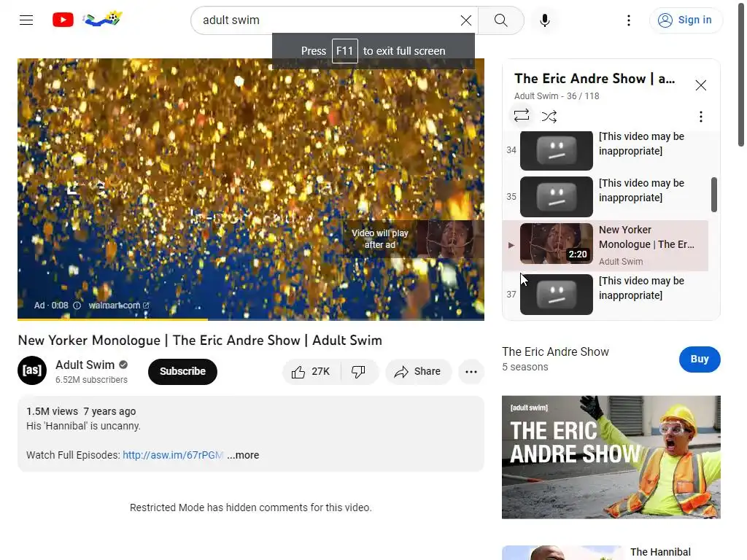Toggle loop playlist
The width and height of the screenshot is (747, 560).
coord(522,115)
